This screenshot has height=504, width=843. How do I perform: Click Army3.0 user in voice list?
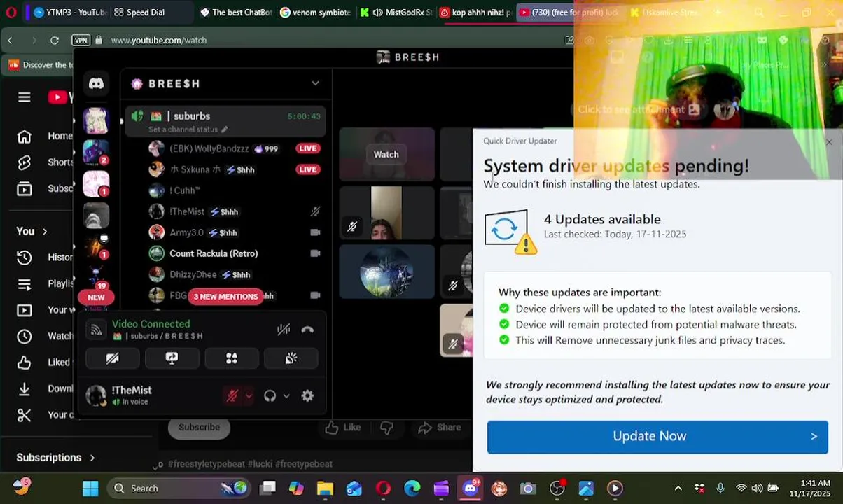tap(186, 232)
